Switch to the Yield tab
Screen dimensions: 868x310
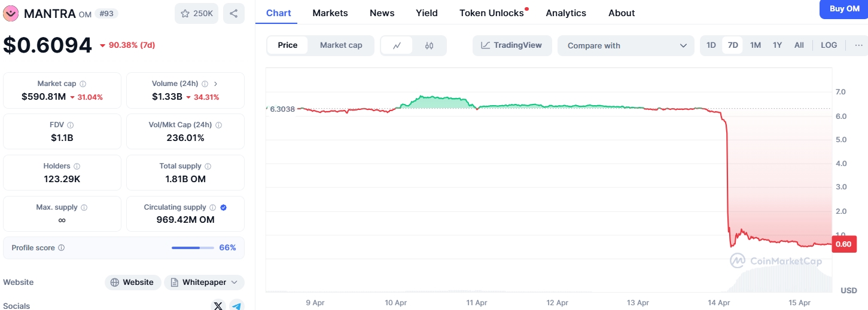point(427,13)
